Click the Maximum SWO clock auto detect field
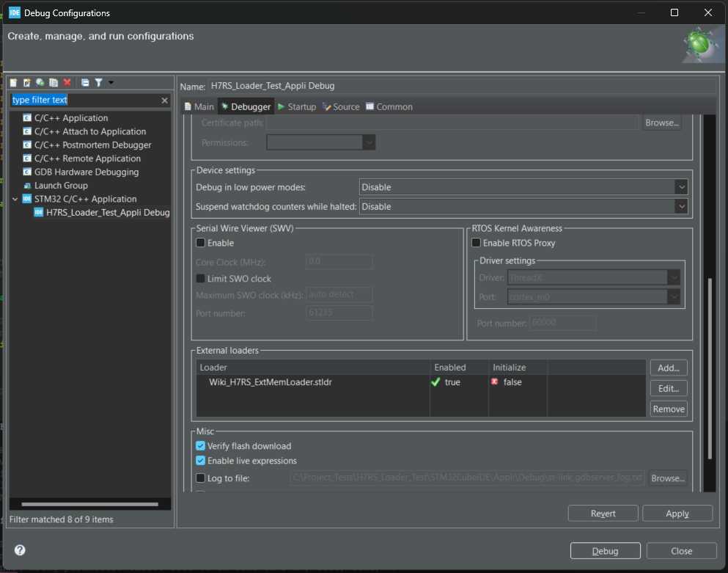This screenshot has width=728, height=573. click(x=339, y=294)
